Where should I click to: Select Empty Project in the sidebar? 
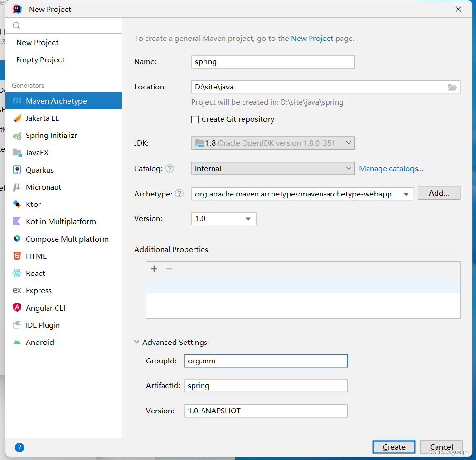tap(40, 60)
